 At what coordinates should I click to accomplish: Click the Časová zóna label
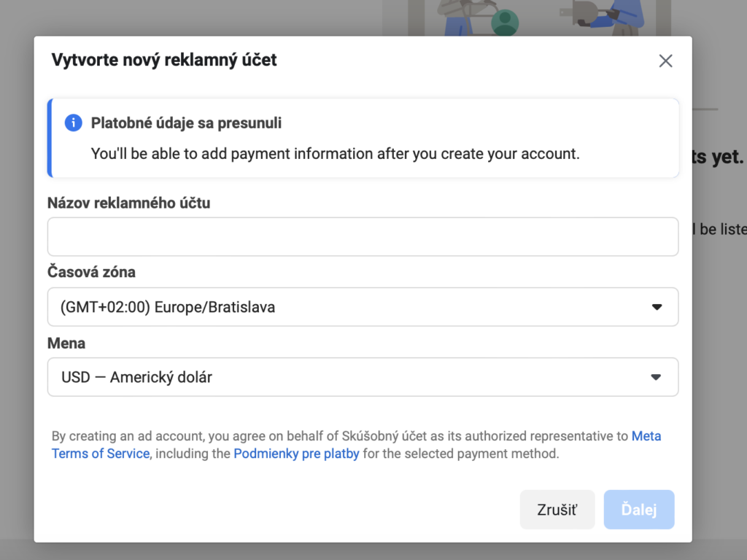pos(91,272)
